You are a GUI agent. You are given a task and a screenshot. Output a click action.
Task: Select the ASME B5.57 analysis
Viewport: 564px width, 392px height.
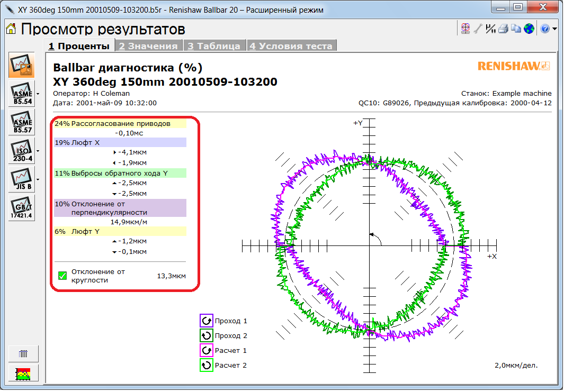(x=22, y=122)
